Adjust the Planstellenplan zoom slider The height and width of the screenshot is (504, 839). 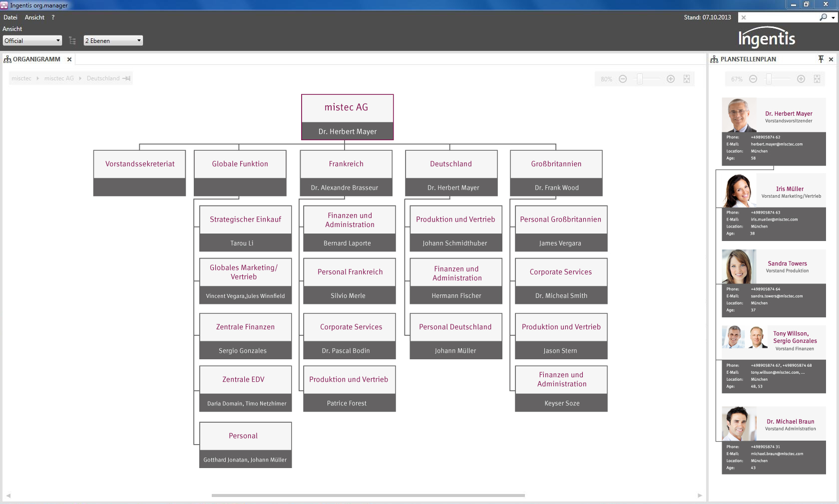[x=769, y=79]
